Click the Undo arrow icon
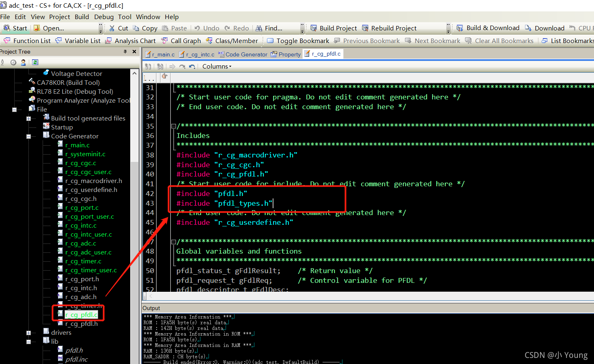 tap(197, 28)
